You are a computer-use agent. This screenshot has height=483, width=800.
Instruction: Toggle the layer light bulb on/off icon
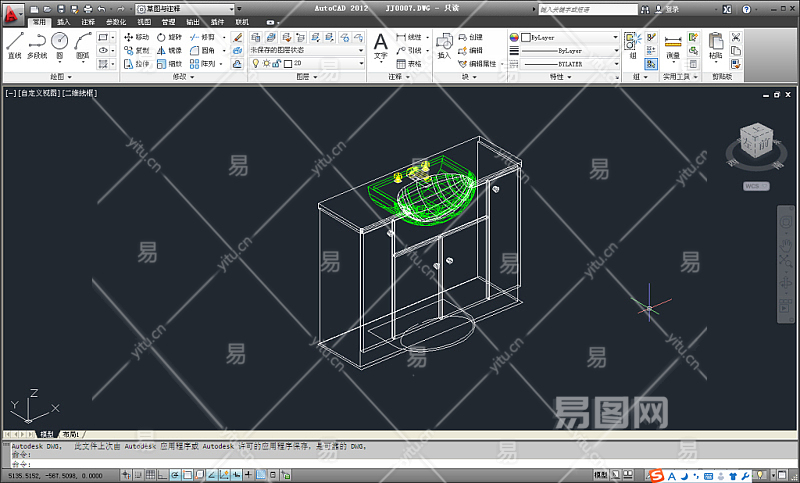click(x=254, y=62)
